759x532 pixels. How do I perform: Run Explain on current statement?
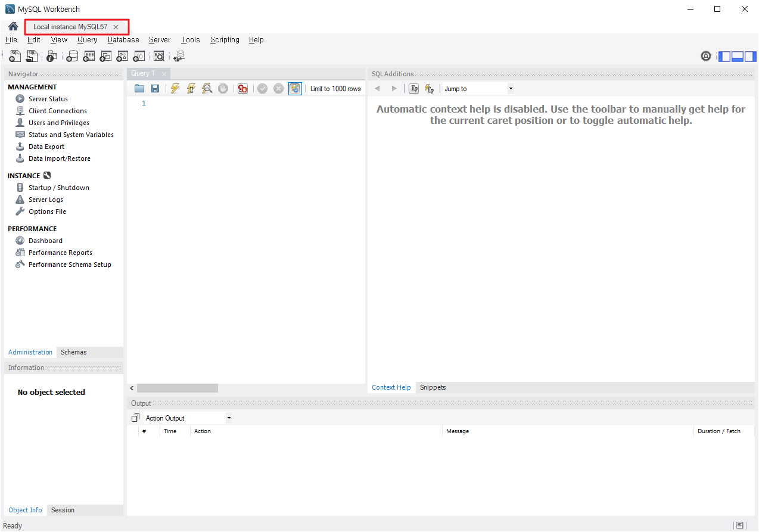tap(207, 89)
